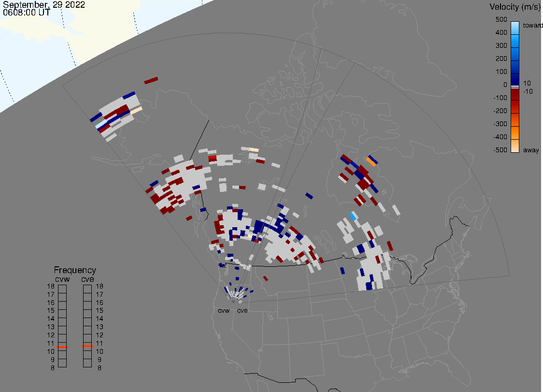The width and height of the screenshot is (543, 392).
Task: Click the "toward" label beside the color bar
Action: pyautogui.click(x=532, y=25)
